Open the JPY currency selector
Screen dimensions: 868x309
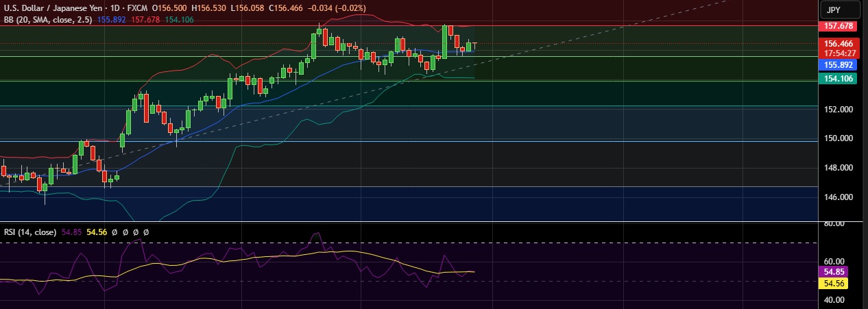point(841,10)
